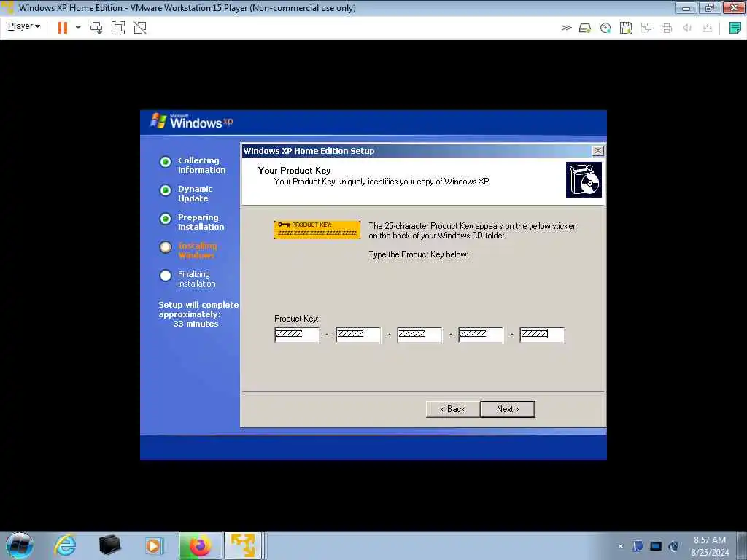The height and width of the screenshot is (560, 747).
Task: Click the Windows XP logo banner
Action: click(x=192, y=122)
